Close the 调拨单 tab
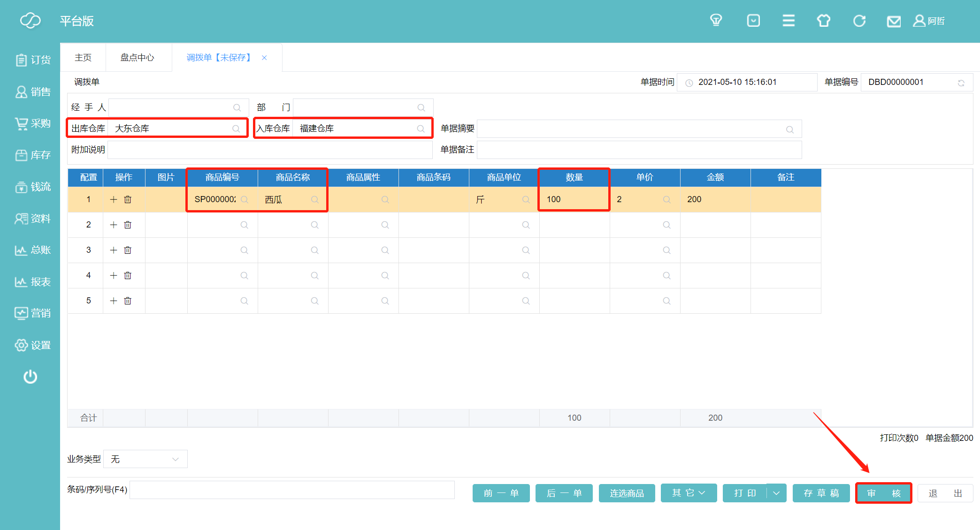The width and height of the screenshot is (980, 530). [x=264, y=58]
